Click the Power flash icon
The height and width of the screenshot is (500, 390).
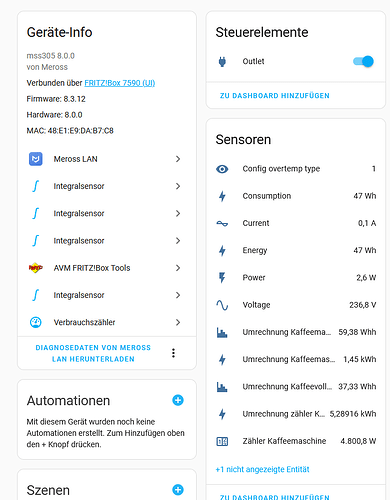coord(222,278)
